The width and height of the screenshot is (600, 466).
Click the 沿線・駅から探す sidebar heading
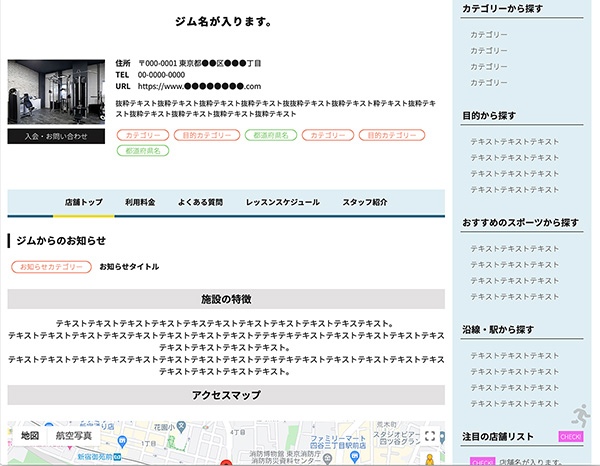coord(498,329)
